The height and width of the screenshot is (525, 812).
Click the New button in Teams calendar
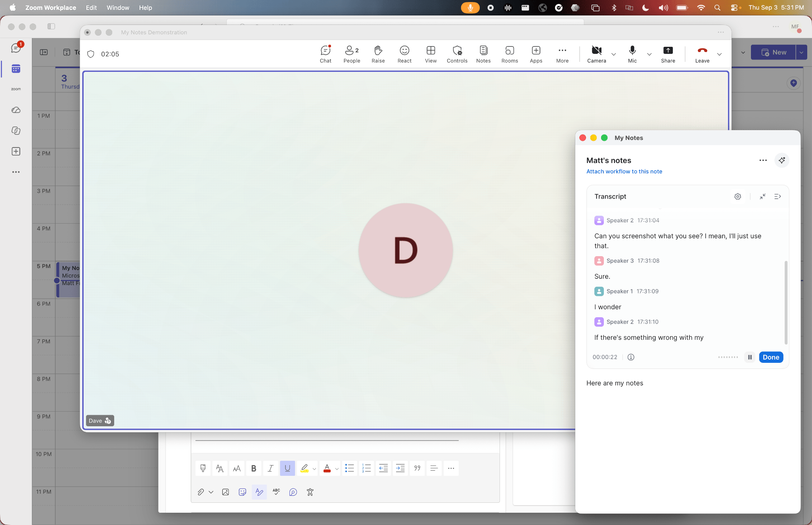pos(773,52)
